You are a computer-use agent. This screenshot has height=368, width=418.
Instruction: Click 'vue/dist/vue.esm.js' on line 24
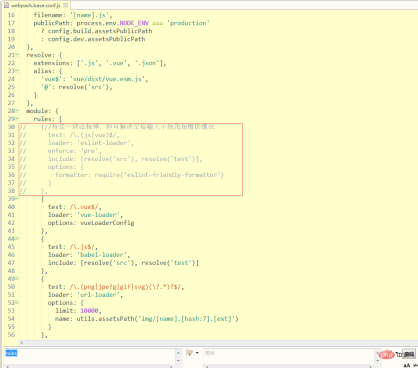tap(107, 79)
